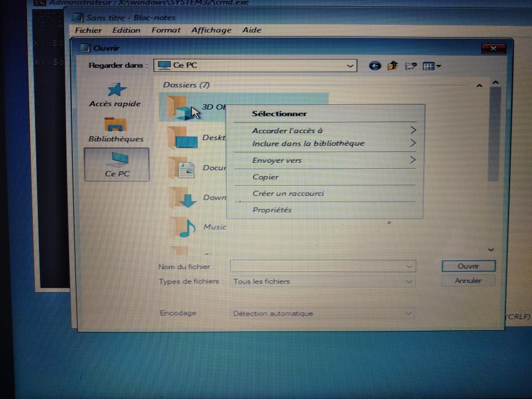Open the view menu grid icon
This screenshot has width=532, height=399.
click(431, 66)
